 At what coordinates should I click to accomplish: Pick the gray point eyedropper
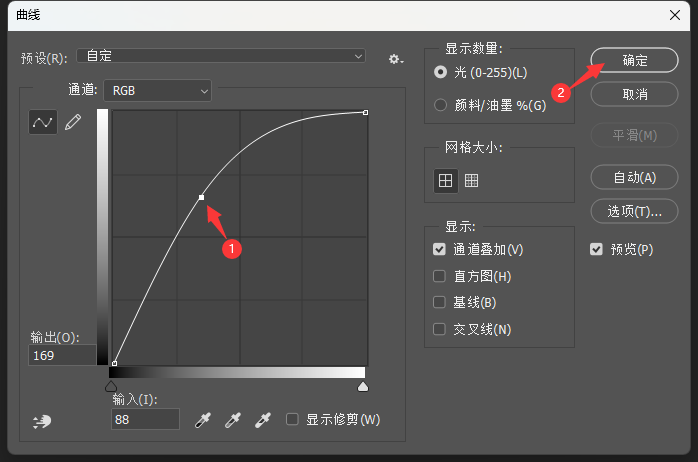tap(233, 420)
